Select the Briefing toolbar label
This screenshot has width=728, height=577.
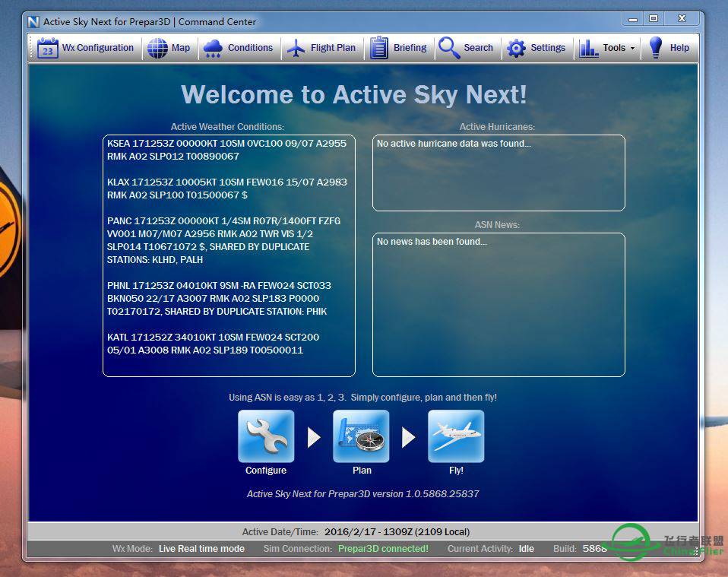(x=410, y=48)
